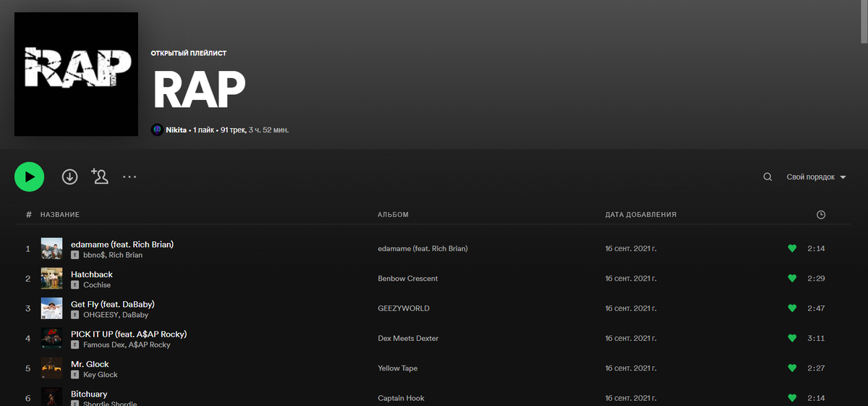Toggle the heart on Get Fly track
Screen dimensions: 868x406
pos(792,308)
